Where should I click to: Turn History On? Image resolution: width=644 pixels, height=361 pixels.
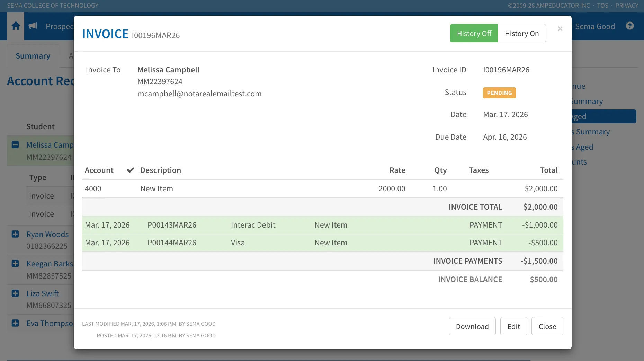(x=522, y=33)
